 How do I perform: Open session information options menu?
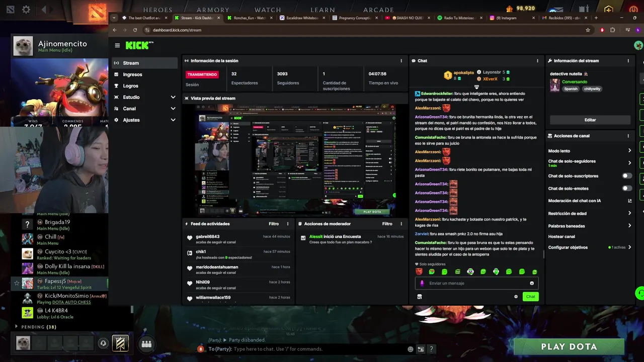pyautogui.click(x=401, y=61)
